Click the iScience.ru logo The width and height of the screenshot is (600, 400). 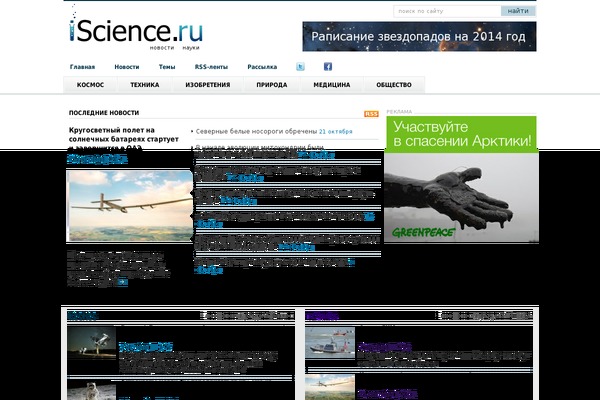coord(136,29)
